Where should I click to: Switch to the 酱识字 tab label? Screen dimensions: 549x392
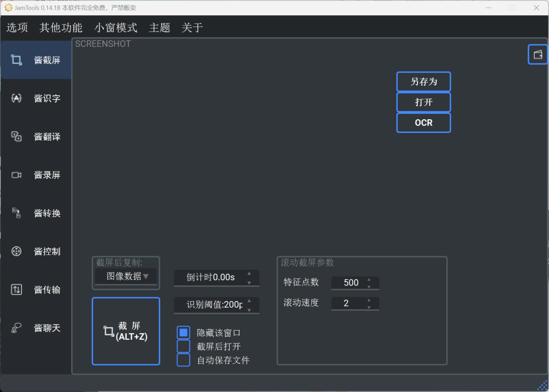(x=47, y=99)
